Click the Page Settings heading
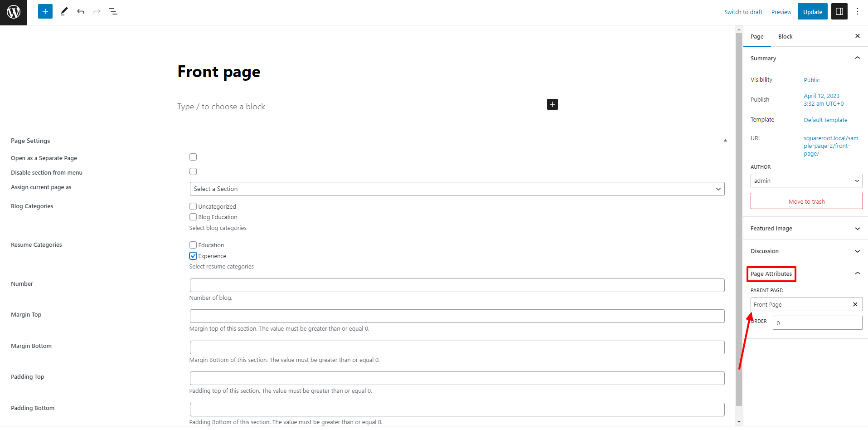 tap(30, 141)
